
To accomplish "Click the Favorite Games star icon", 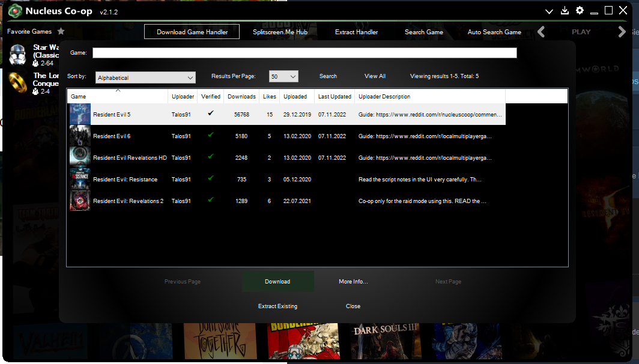I will 61,31.
